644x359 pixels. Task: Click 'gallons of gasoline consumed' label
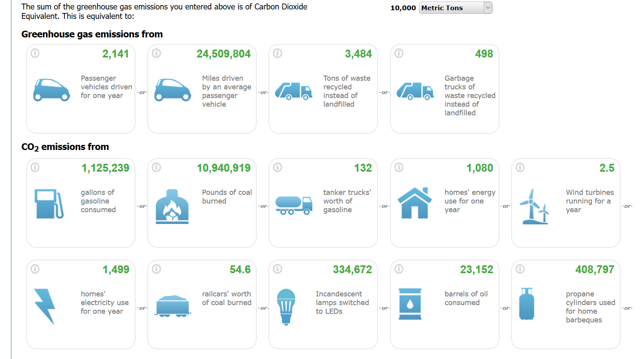98,201
